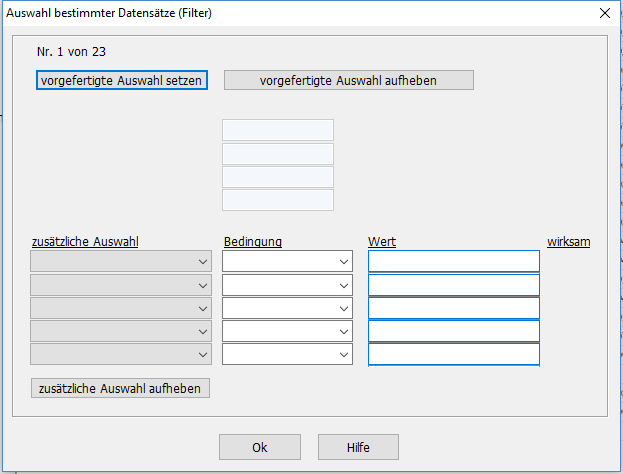Open help via the Hilfe button
623x474 pixels.
pos(358,447)
